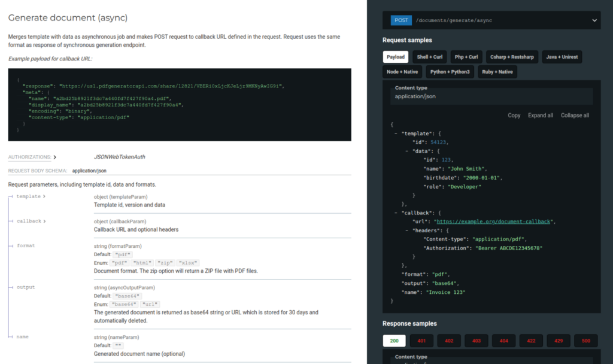613x364 pixels.
Task: Click "Expand all" above the payload
Action: (x=541, y=115)
